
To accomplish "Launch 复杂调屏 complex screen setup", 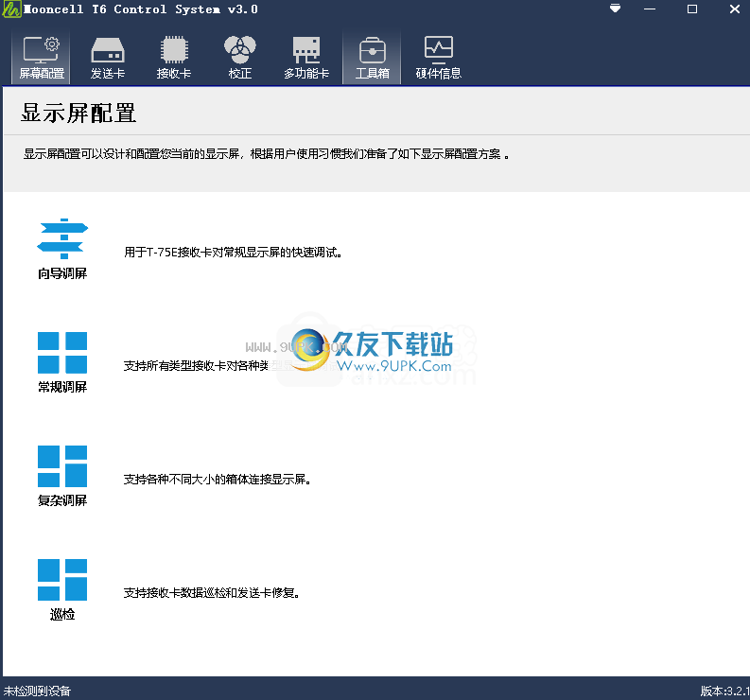I will 62,476.
